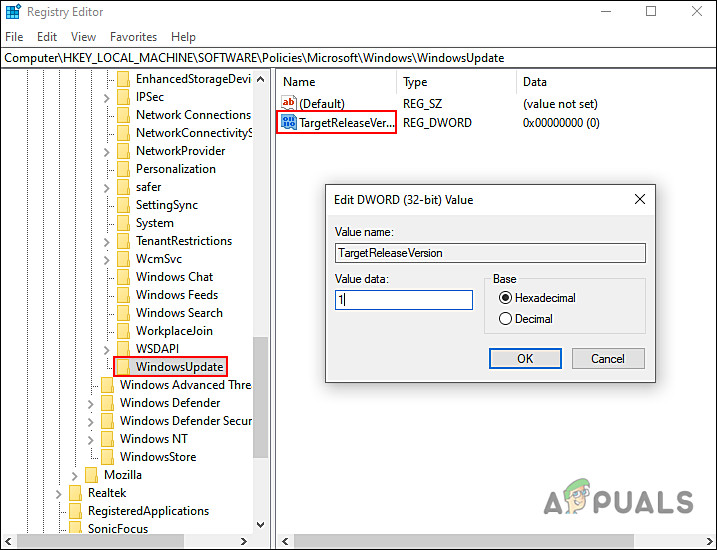Click the SettingSync folder icon
717x550 pixels.
pos(123,205)
